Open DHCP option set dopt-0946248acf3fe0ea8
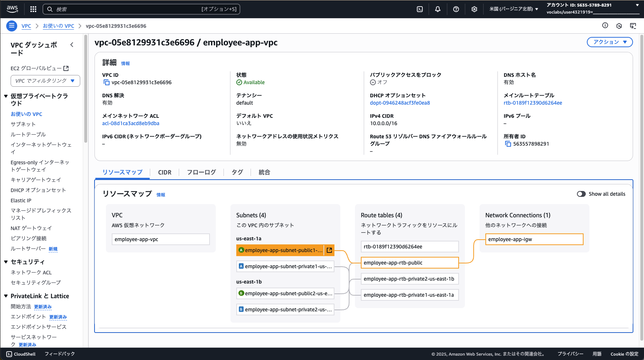The width and height of the screenshot is (644, 360). click(400, 103)
